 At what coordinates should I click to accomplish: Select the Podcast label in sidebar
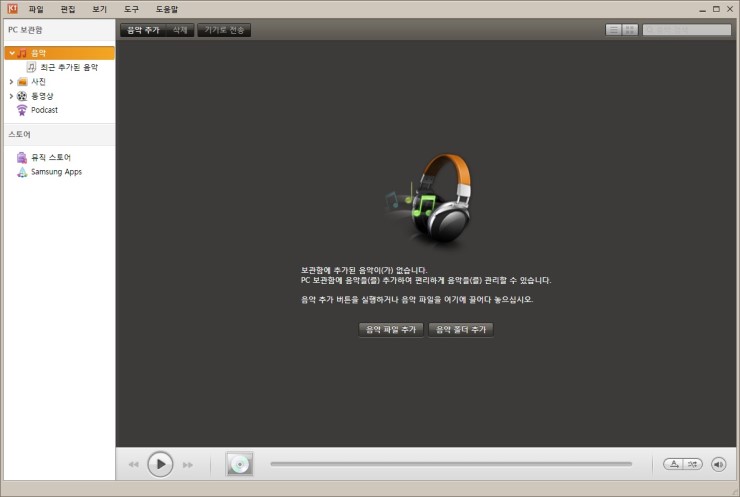pos(44,110)
